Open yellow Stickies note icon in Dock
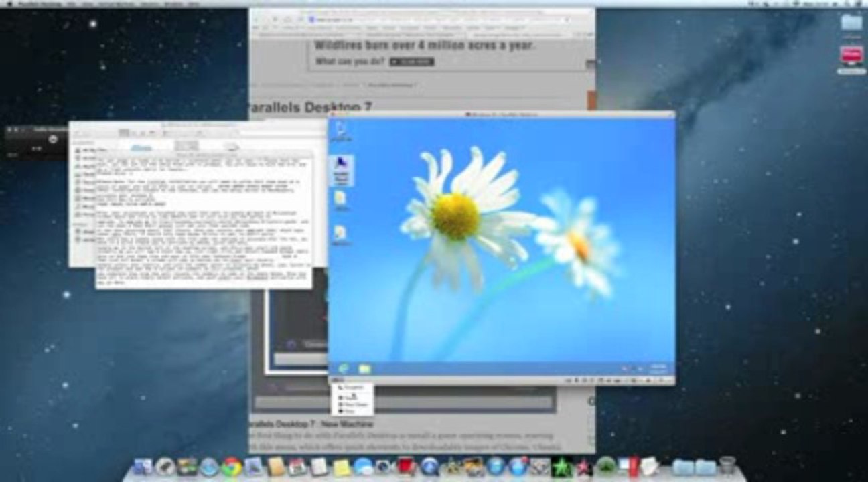Viewport: 868px width, 482px height. point(341,467)
